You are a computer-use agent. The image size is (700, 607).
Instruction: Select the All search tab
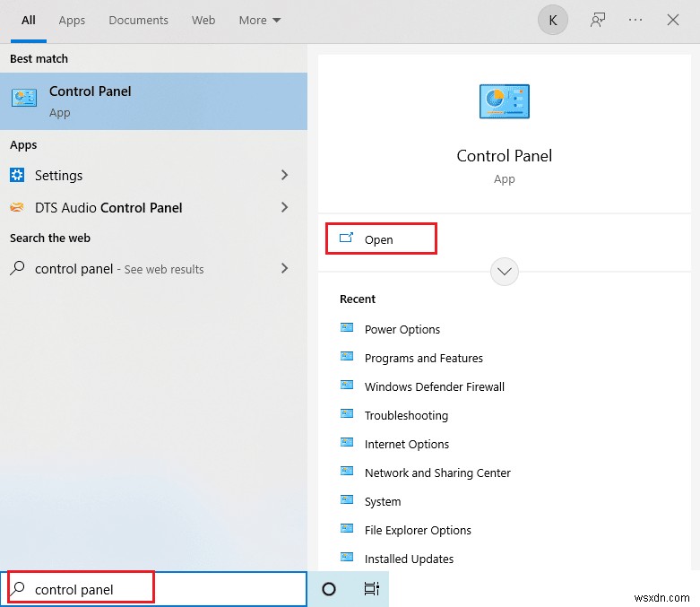(29, 20)
